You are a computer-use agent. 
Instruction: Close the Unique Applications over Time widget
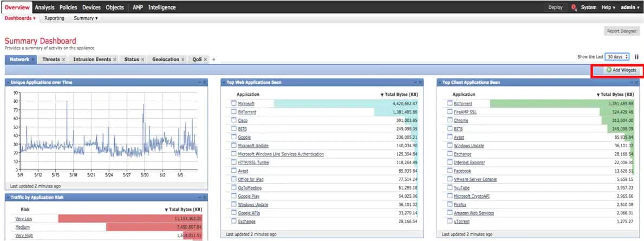205,82
